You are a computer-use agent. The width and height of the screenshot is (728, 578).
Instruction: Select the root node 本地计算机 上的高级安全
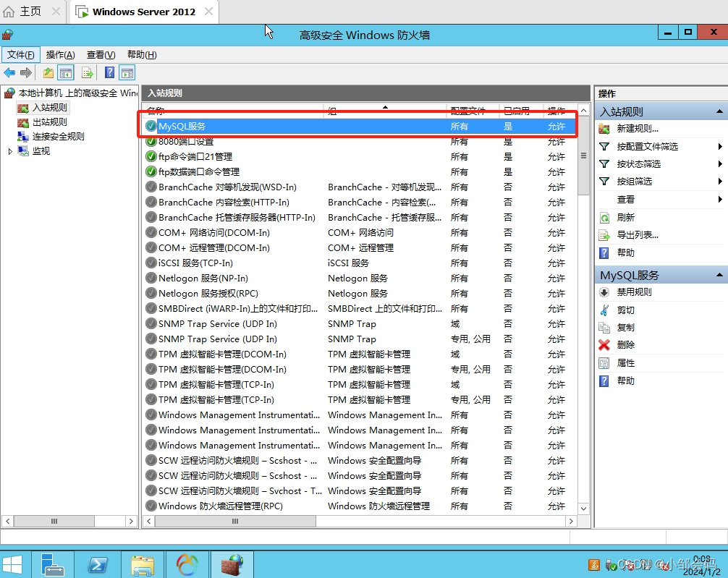click(77, 93)
